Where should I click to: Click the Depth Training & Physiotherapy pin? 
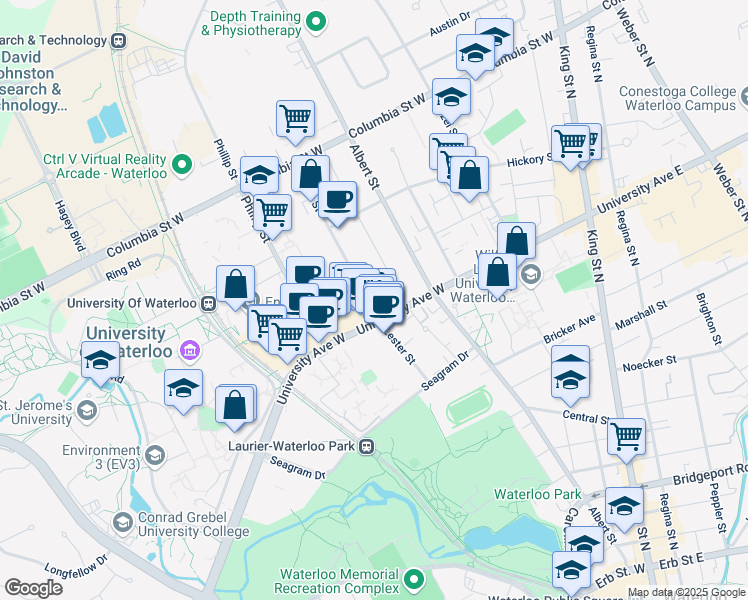(315, 22)
